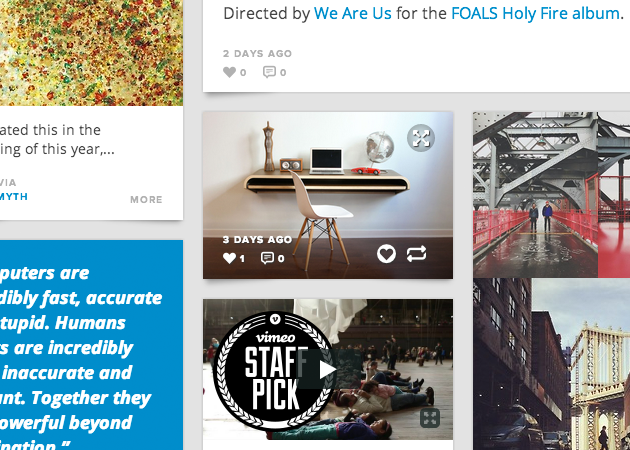Open the floating desk photo post
Image resolution: width=630 pixels, height=450 pixels.
coord(328,195)
